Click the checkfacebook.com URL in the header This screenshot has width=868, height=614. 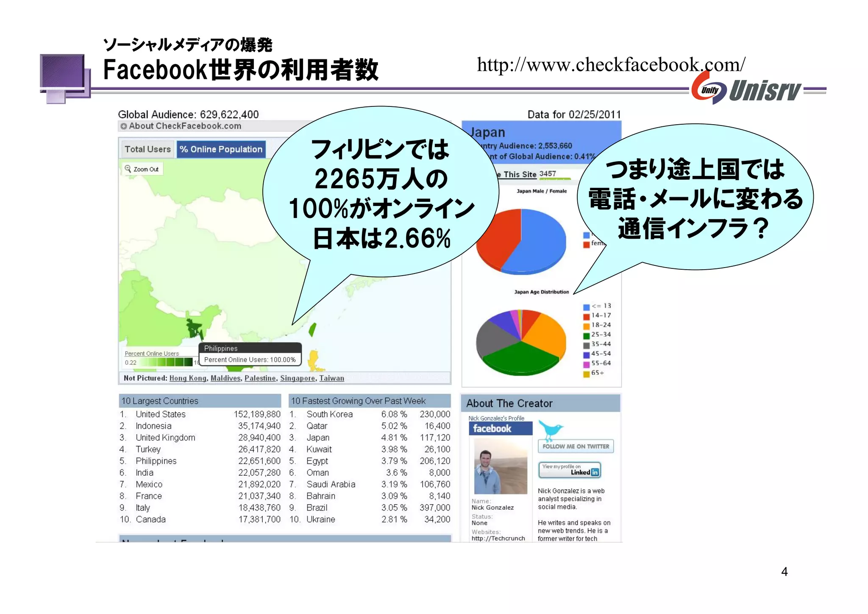(611, 65)
